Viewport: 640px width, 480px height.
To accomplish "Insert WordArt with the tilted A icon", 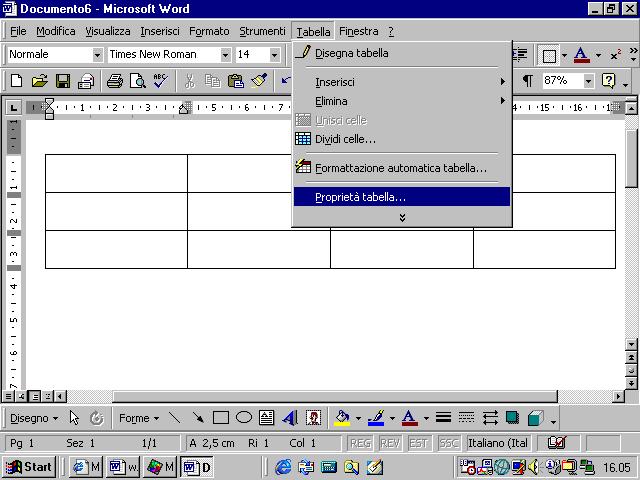I will [290, 418].
